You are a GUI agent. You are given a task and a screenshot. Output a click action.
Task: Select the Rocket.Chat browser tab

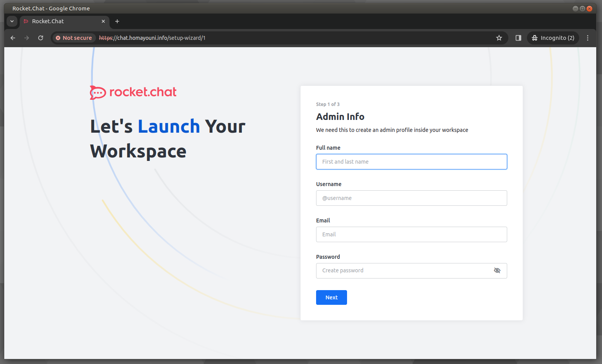(x=65, y=21)
